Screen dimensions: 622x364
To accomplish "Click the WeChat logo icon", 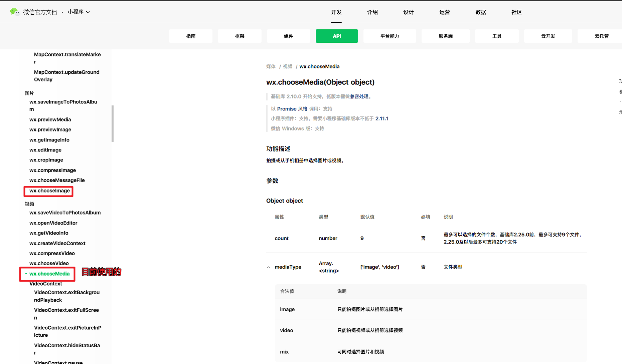I will [x=15, y=12].
